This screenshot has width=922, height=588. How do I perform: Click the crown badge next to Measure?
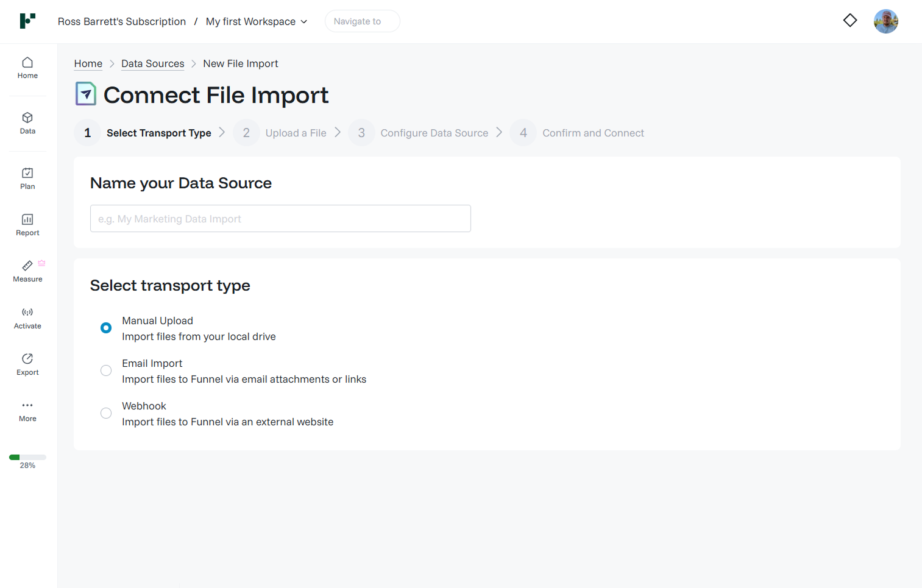[x=41, y=263]
